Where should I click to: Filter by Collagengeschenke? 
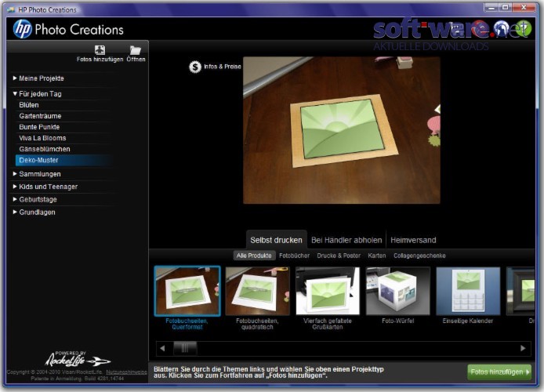click(x=419, y=256)
